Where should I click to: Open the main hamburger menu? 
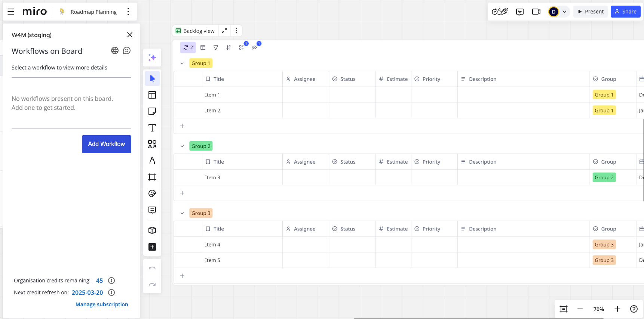pyautogui.click(x=11, y=12)
